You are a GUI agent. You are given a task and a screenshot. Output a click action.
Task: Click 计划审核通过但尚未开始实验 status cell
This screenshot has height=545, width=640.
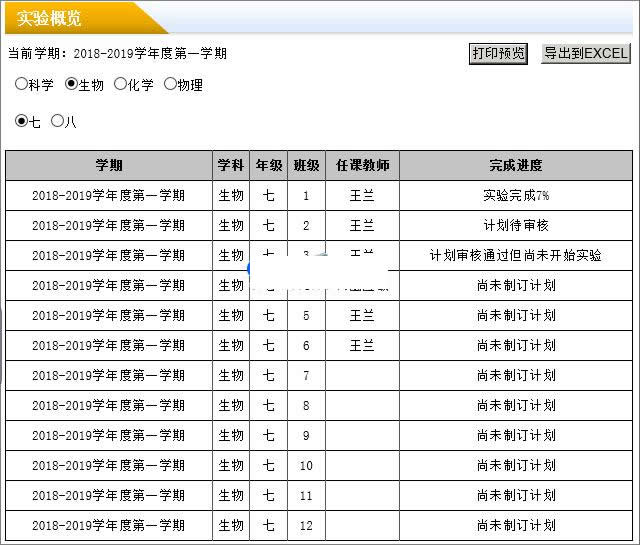516,256
